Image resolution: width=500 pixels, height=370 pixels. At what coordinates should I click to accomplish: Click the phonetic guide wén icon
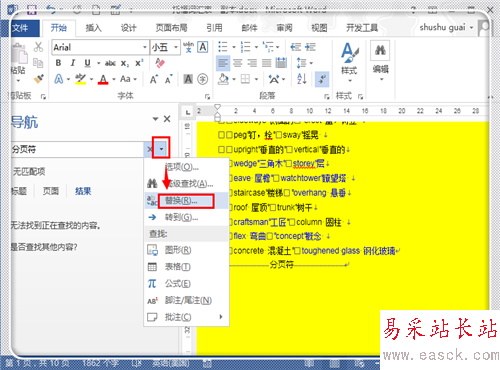(x=188, y=47)
